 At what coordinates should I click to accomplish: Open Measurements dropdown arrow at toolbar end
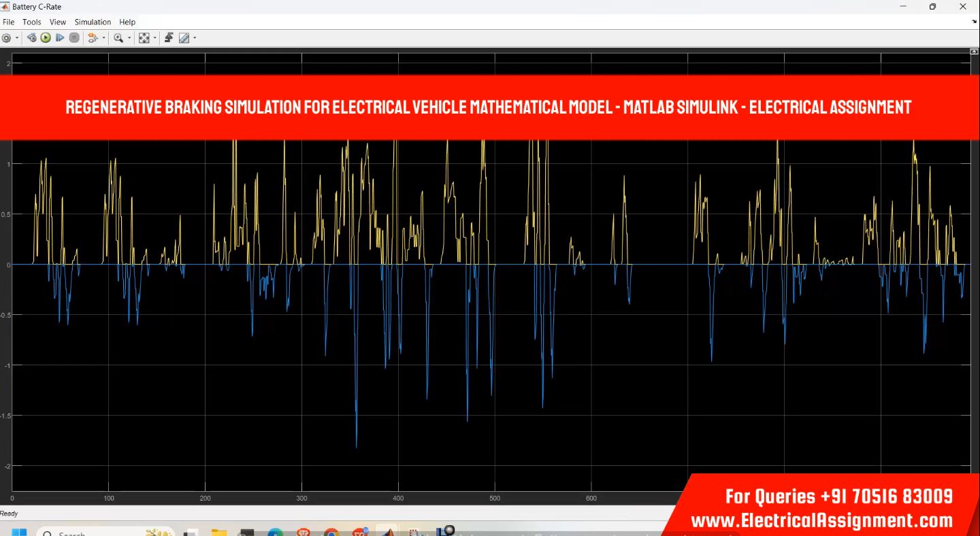coord(195,38)
